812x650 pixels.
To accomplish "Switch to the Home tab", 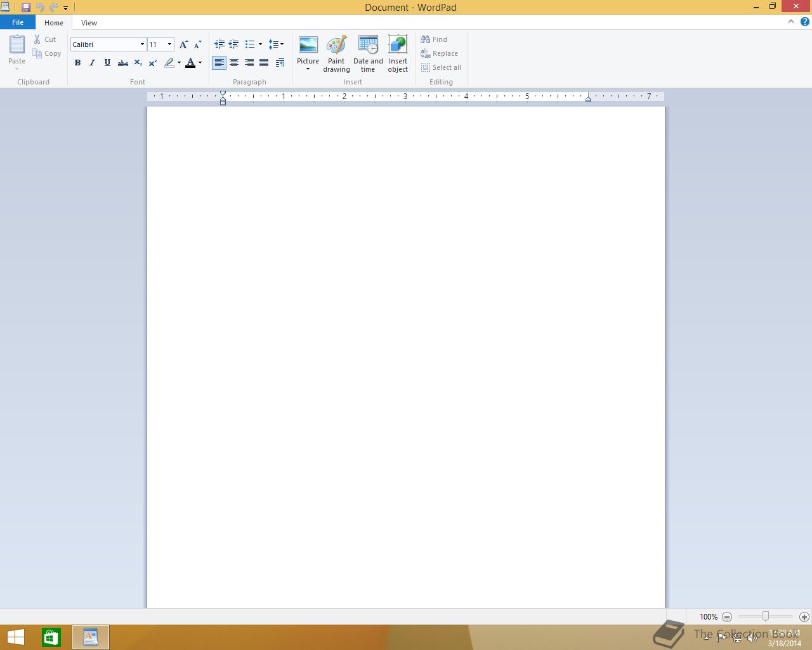I will coord(54,23).
